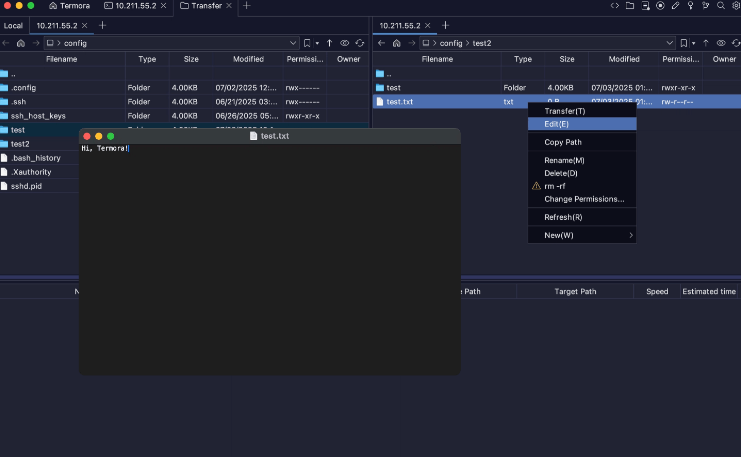Open bookmark list arrow in left pane
The height and width of the screenshot is (457, 741).
point(317,43)
